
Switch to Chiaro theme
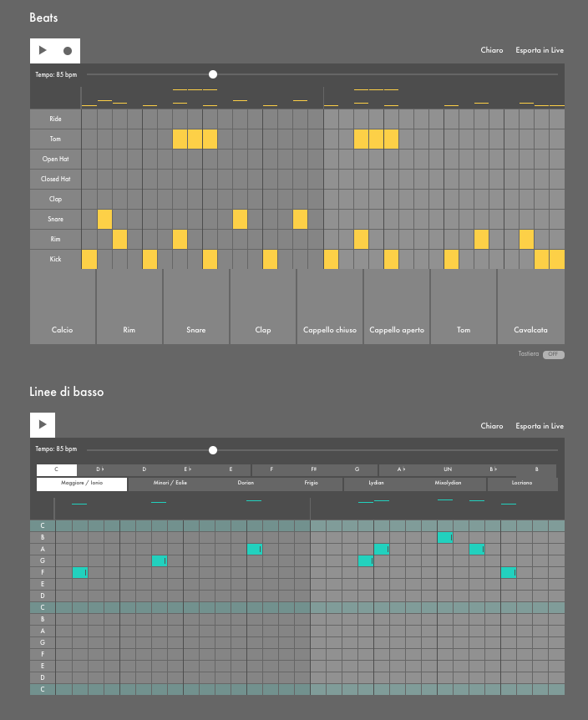492,50
